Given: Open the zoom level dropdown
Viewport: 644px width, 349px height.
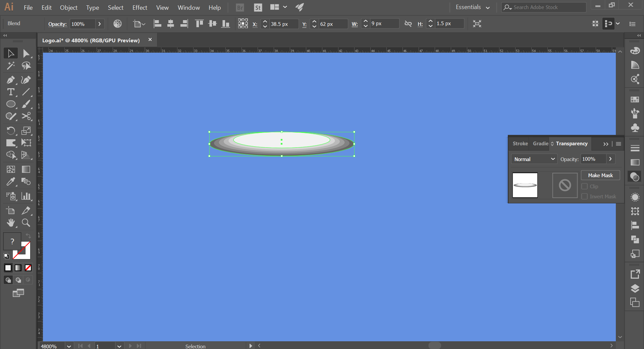Looking at the screenshot, I should 69,346.
